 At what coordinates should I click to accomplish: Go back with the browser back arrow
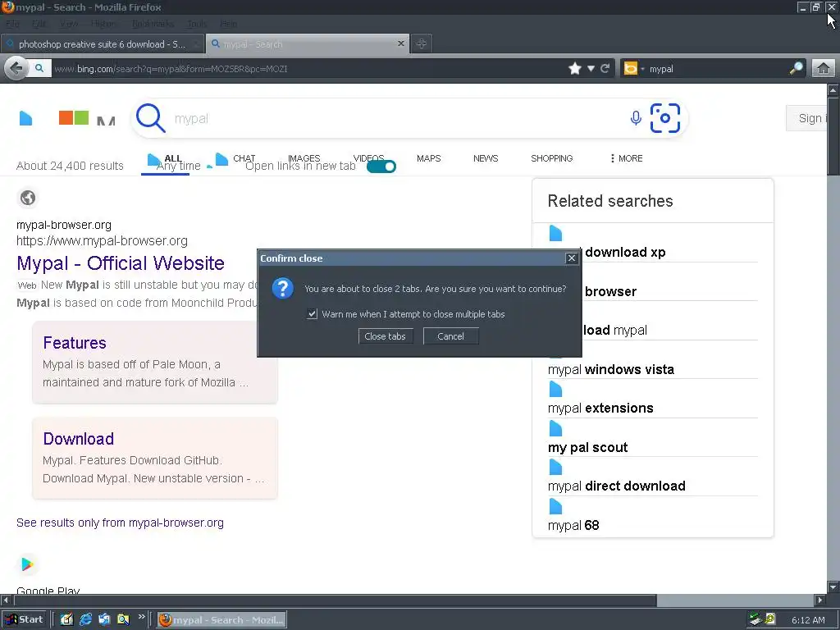(x=16, y=69)
